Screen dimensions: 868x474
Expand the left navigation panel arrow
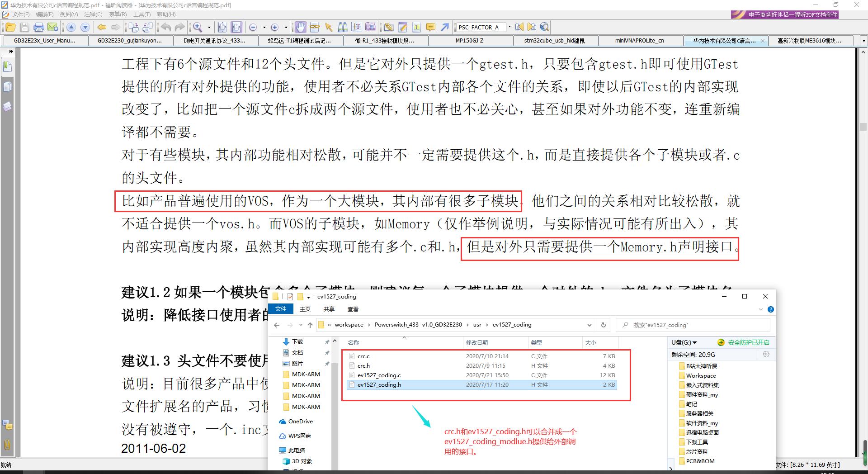coord(11,51)
